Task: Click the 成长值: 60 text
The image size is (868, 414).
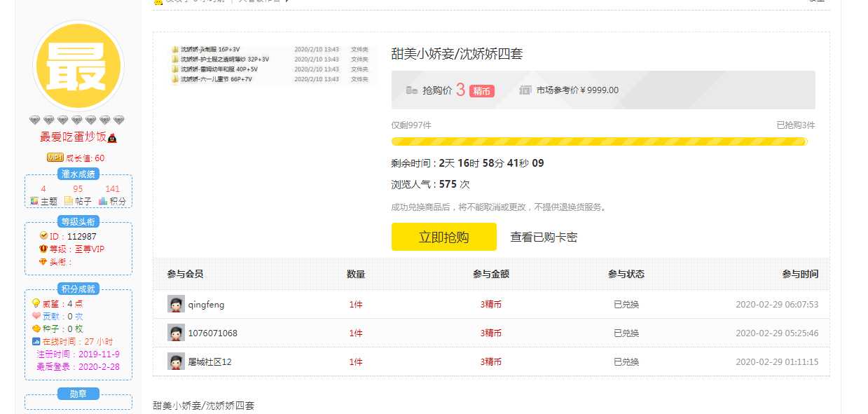Action: click(x=85, y=158)
